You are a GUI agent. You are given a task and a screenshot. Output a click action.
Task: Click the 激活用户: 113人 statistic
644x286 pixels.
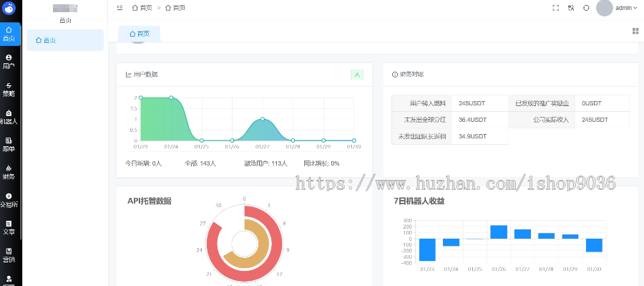pyautogui.click(x=265, y=163)
